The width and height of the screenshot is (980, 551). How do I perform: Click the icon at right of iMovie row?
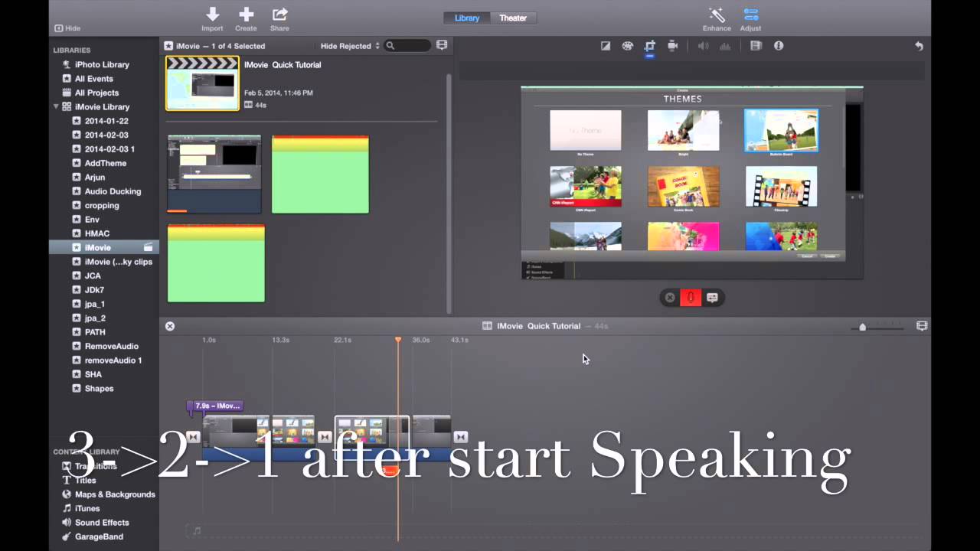pyautogui.click(x=149, y=248)
